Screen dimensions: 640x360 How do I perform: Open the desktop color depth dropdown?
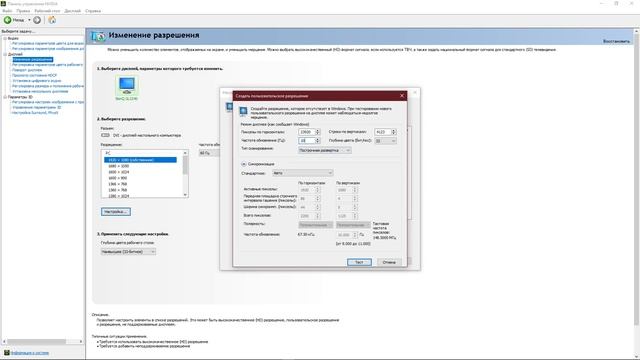[128, 252]
